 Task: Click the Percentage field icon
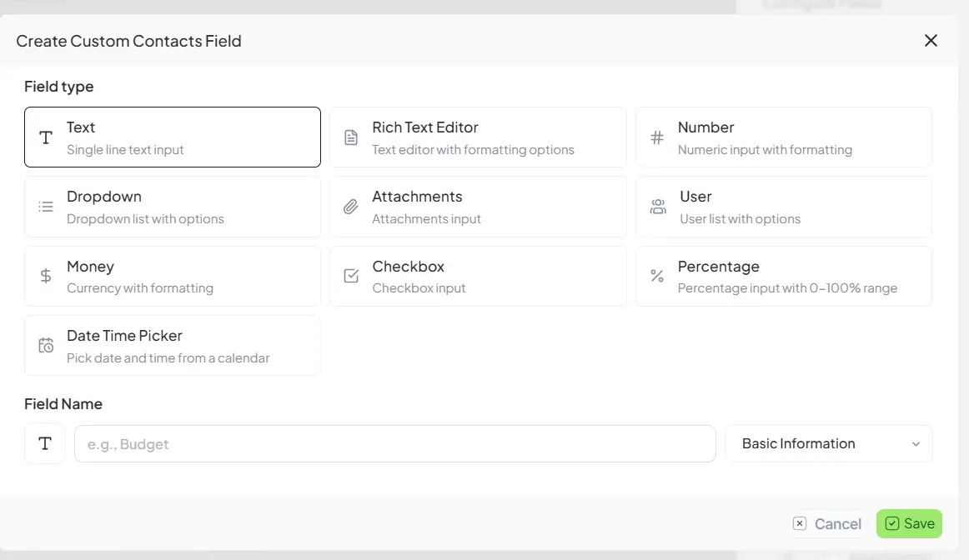click(657, 276)
